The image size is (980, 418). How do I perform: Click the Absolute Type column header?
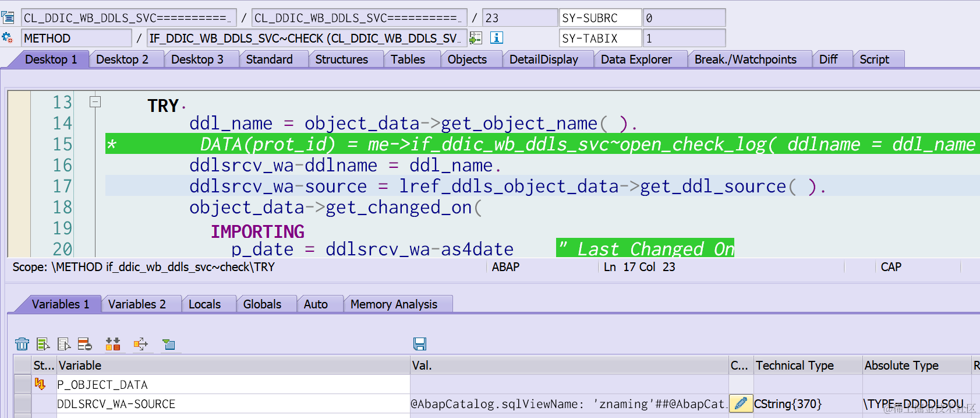click(917, 365)
